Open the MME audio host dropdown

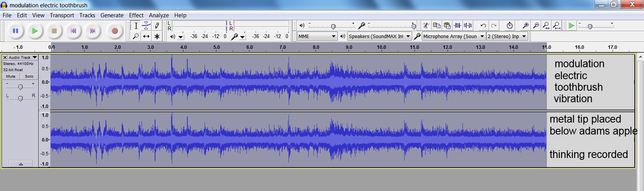pos(317,37)
